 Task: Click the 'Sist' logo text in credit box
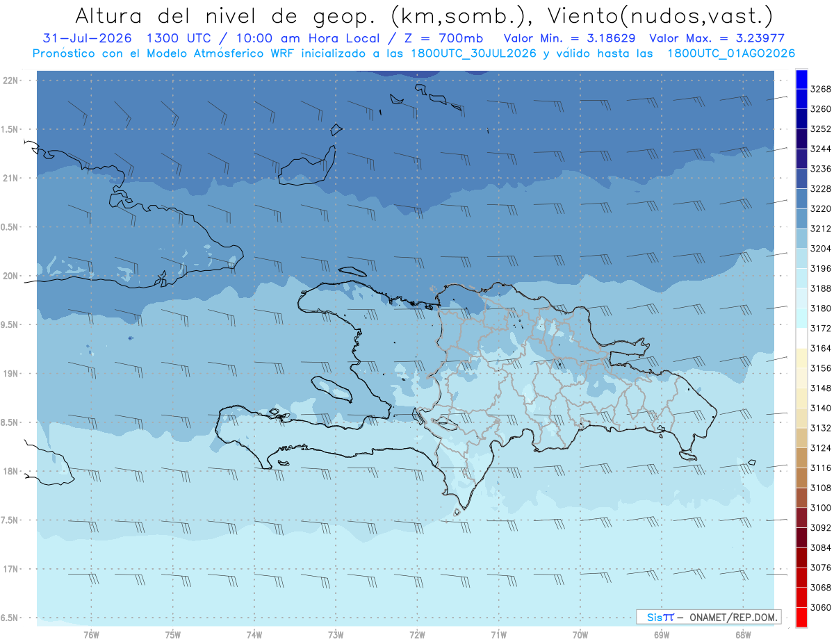click(x=660, y=617)
